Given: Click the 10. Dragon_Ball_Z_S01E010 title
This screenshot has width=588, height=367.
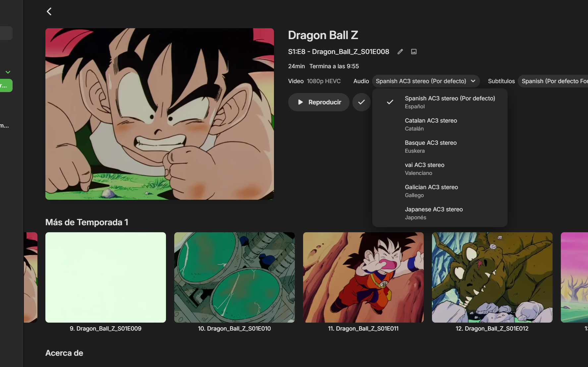Looking at the screenshot, I should click(x=235, y=329).
